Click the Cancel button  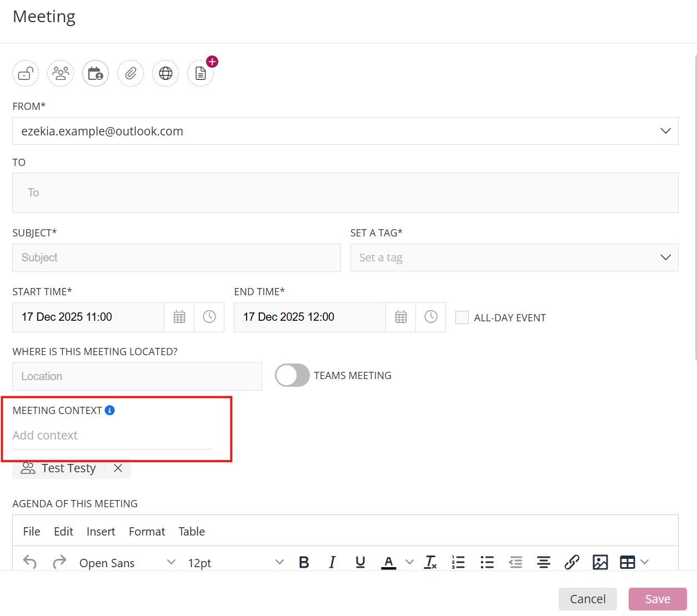(588, 599)
